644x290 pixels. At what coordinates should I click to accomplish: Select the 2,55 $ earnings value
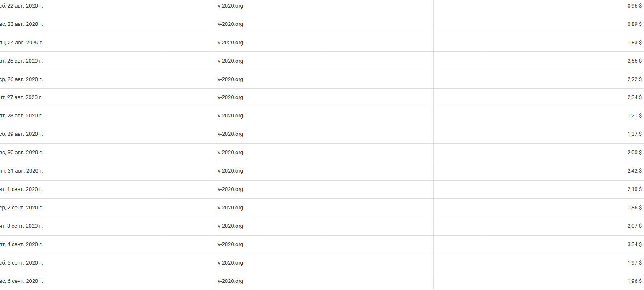(634, 61)
